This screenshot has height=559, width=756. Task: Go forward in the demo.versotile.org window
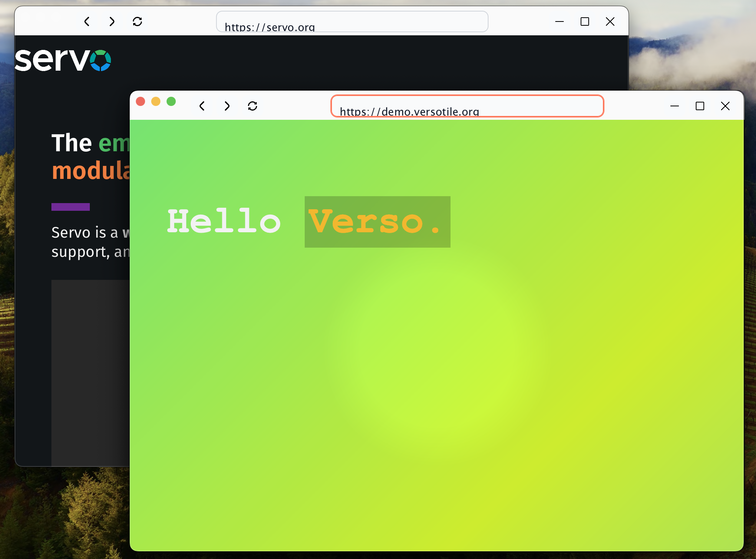[227, 106]
